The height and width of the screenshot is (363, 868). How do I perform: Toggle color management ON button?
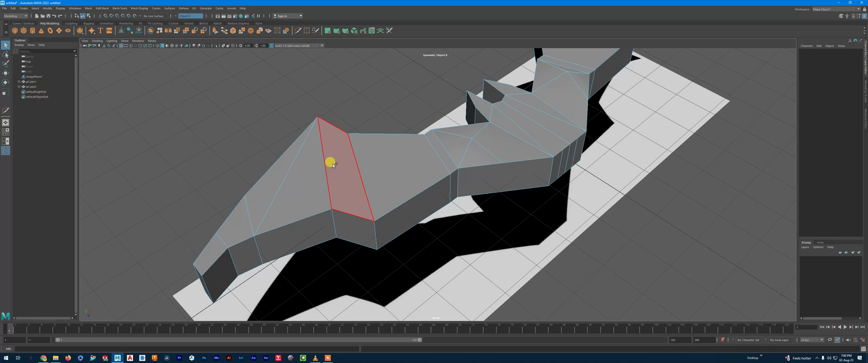pyautogui.click(x=272, y=46)
